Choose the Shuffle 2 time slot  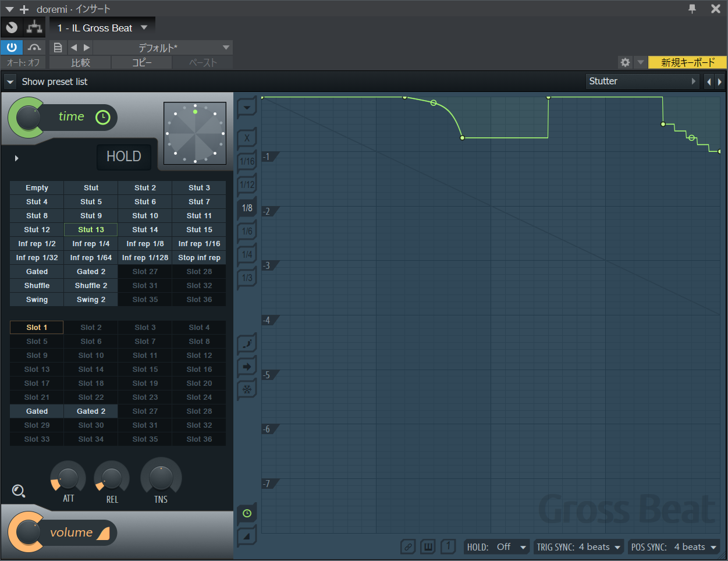[x=91, y=286]
